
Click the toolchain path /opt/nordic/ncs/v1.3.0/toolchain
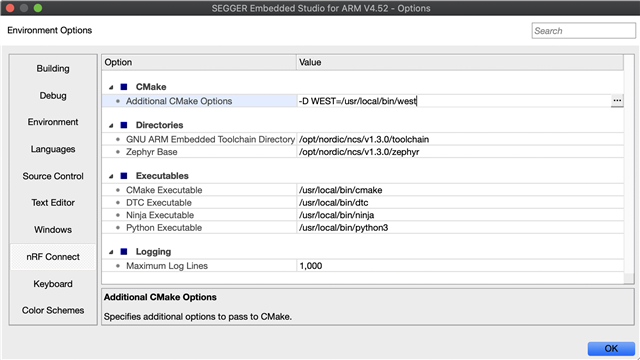click(364, 139)
